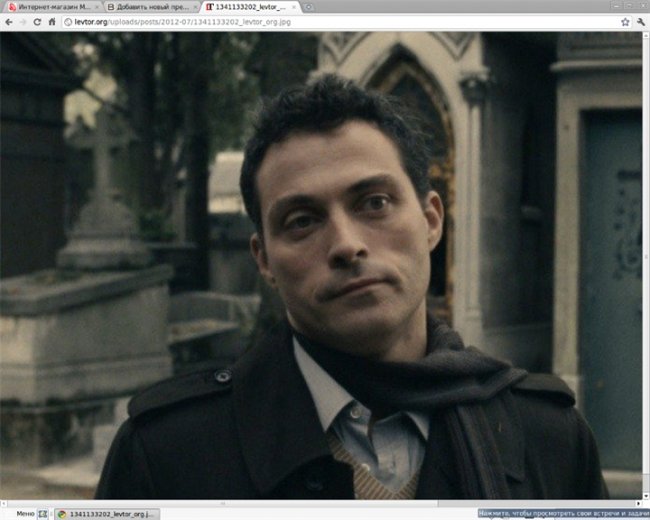650x520 pixels.
Task: Open the Chrome wrench settings menu
Action: pyautogui.click(x=640, y=21)
